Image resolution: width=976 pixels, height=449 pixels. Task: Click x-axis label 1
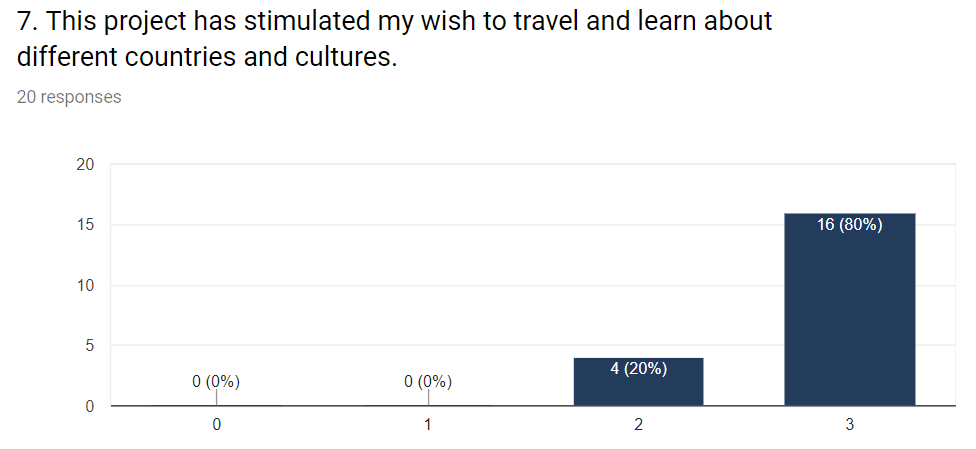[428, 425]
